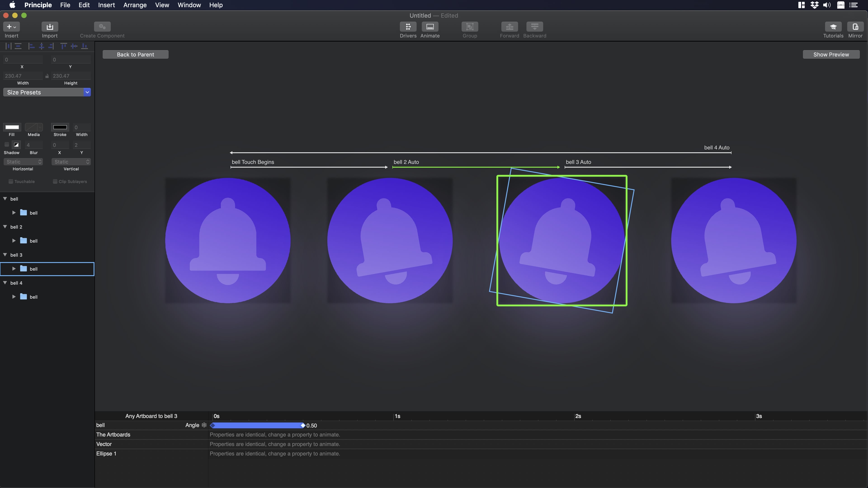Expand the bell group under bell 4
The width and height of the screenshot is (868, 488).
pos(14,297)
